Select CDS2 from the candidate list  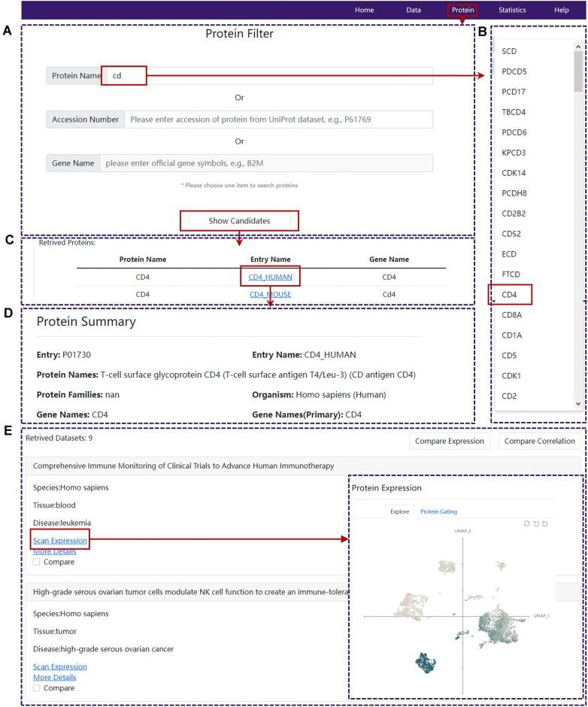(x=511, y=234)
